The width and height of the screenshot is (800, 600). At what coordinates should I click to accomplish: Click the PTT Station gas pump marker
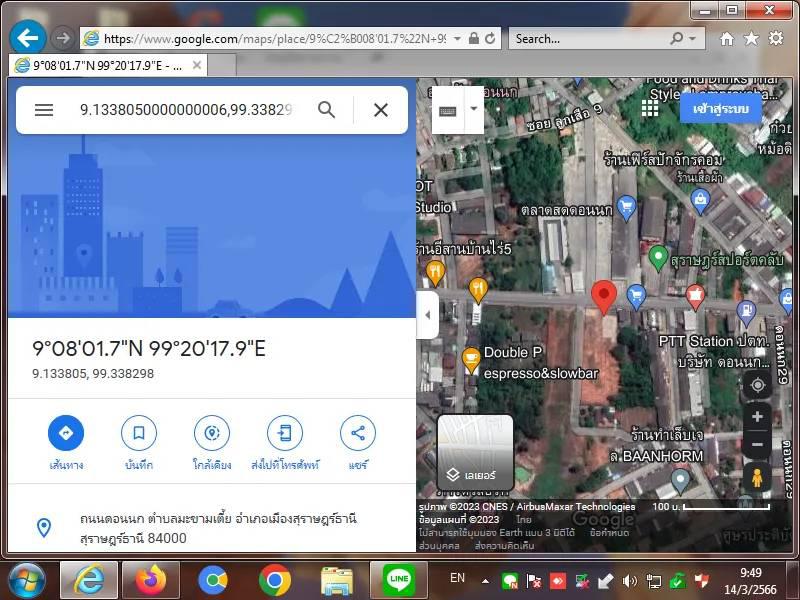click(746, 312)
